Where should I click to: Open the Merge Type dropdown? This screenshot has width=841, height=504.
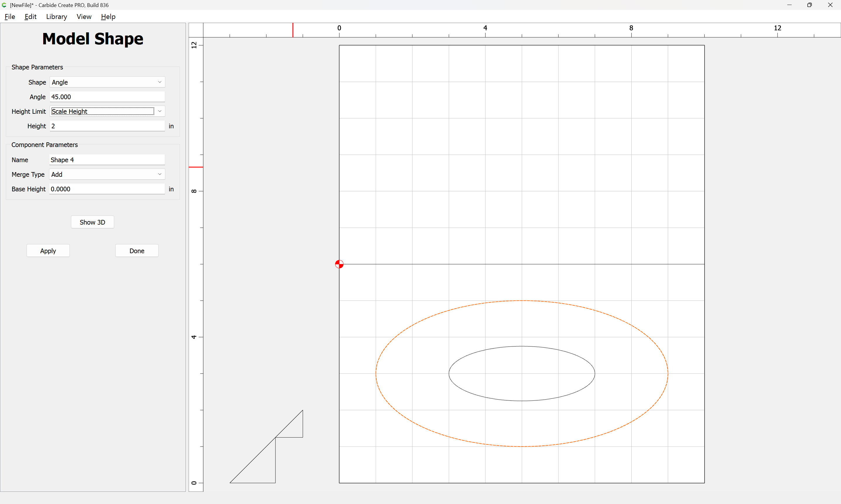107,174
